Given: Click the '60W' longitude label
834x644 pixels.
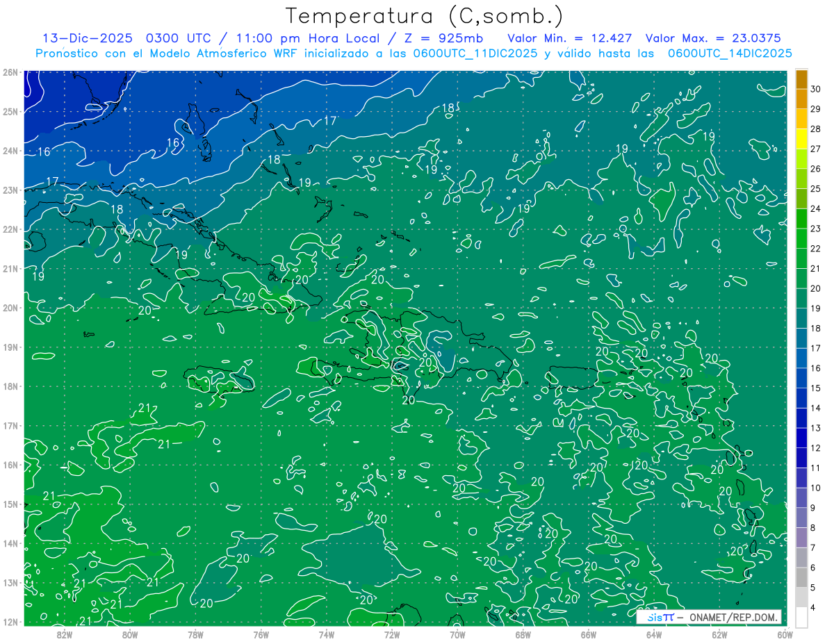Looking at the screenshot, I should [785, 635].
